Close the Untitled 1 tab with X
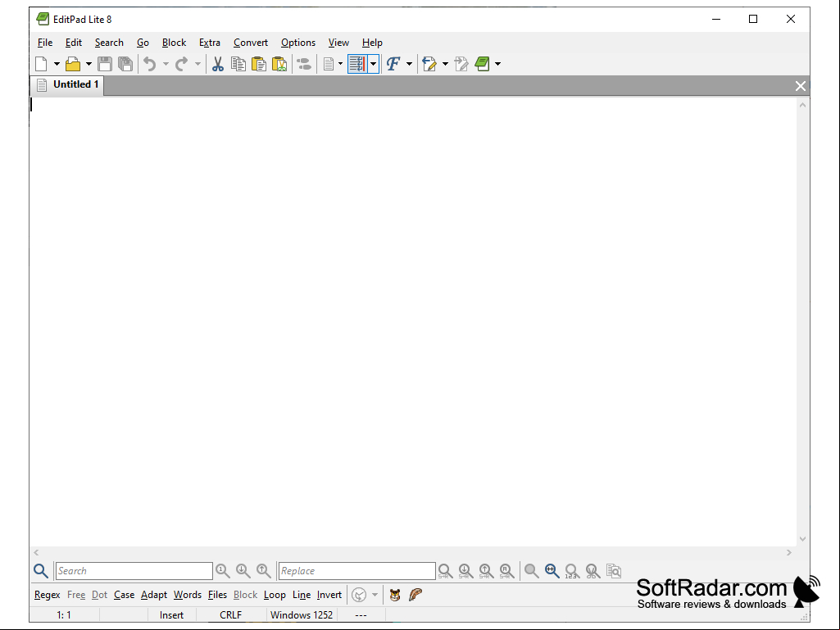Viewport: 840px width, 630px height. (801, 86)
